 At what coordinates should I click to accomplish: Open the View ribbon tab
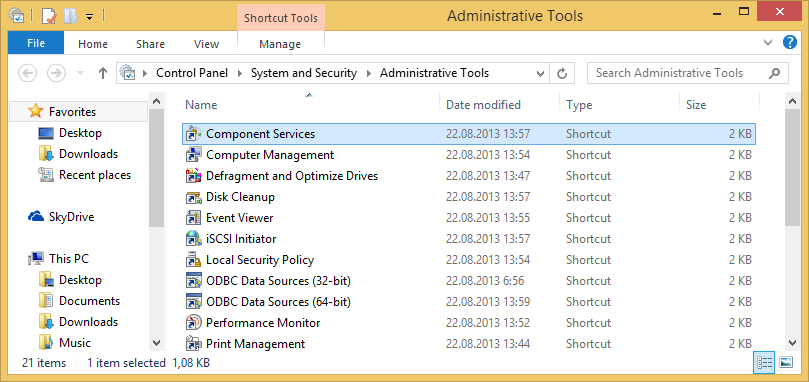(x=206, y=44)
